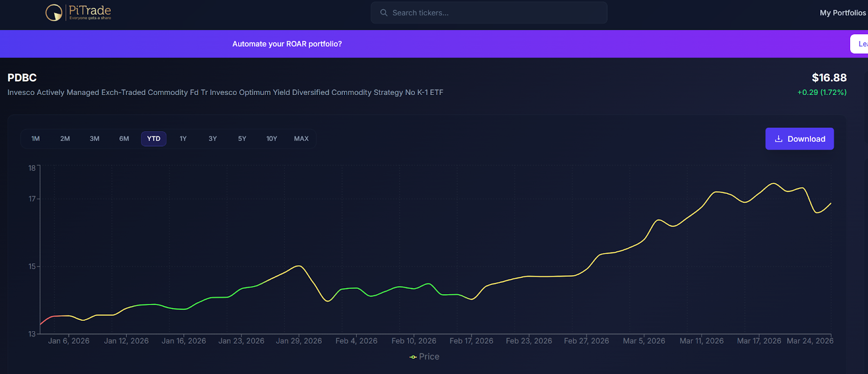Select the 2M time range

point(65,139)
